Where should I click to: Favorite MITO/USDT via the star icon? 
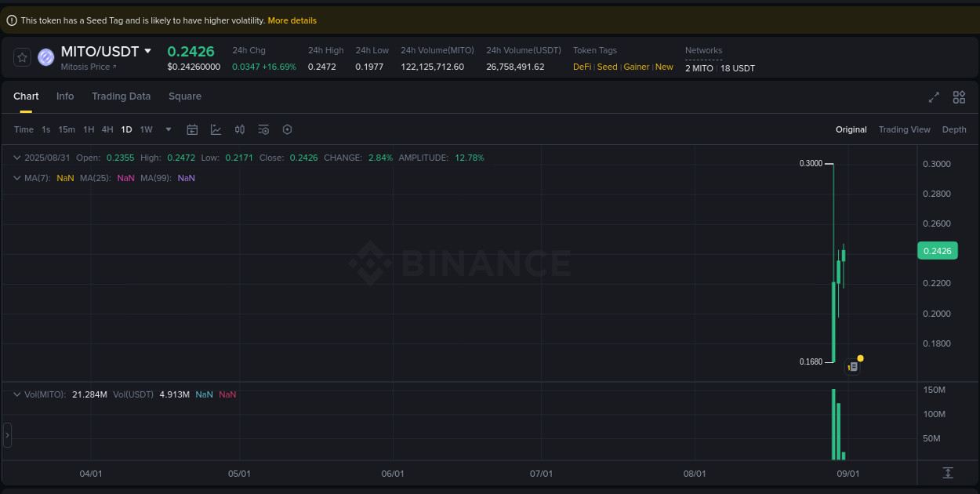[x=22, y=56]
